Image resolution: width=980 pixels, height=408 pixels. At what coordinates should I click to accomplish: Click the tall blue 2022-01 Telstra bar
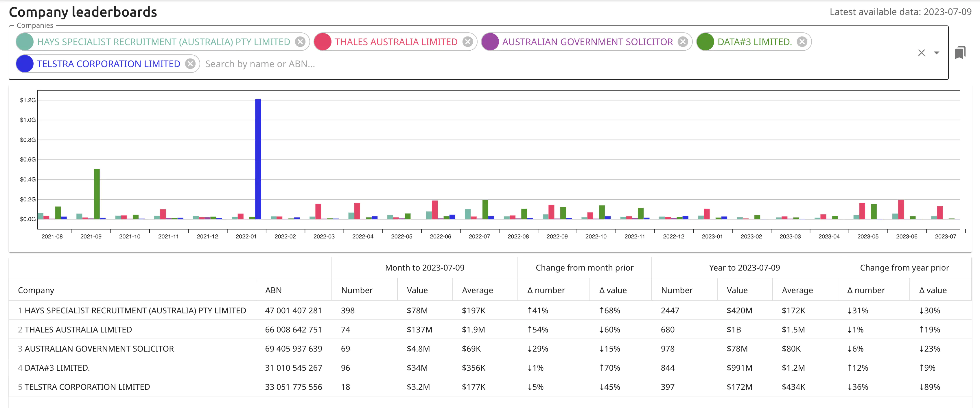pyautogui.click(x=258, y=160)
